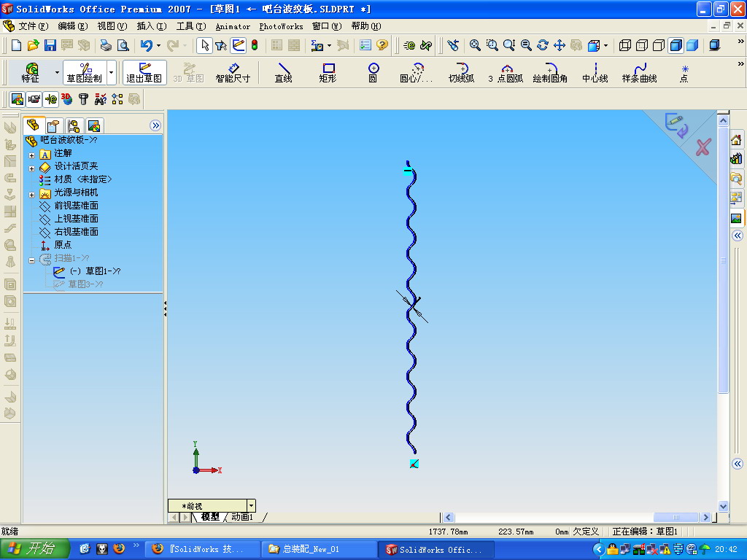Open dropdown arrow next to 草图绘制

112,72
